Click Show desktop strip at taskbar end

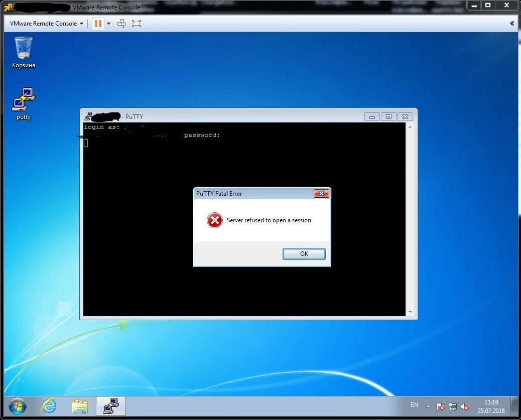pos(514,406)
